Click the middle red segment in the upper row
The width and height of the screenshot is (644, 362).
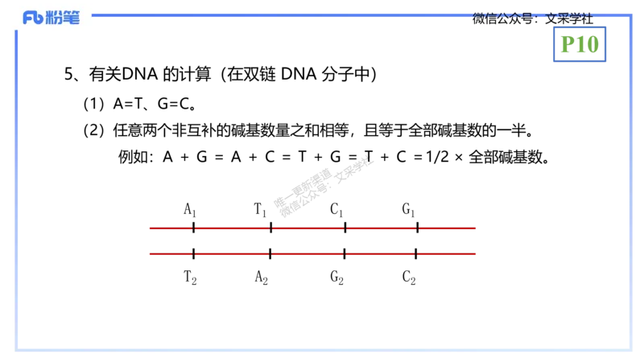click(308, 228)
